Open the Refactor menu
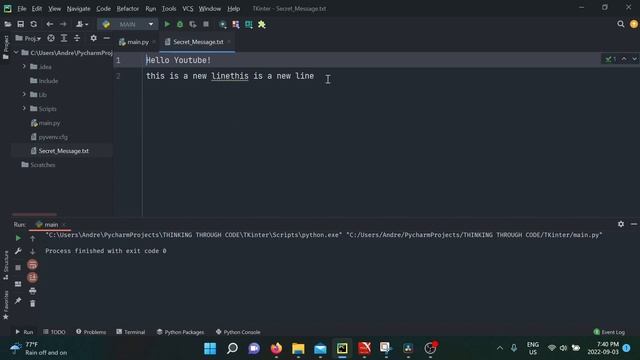The height and width of the screenshot is (360, 640). (x=127, y=9)
